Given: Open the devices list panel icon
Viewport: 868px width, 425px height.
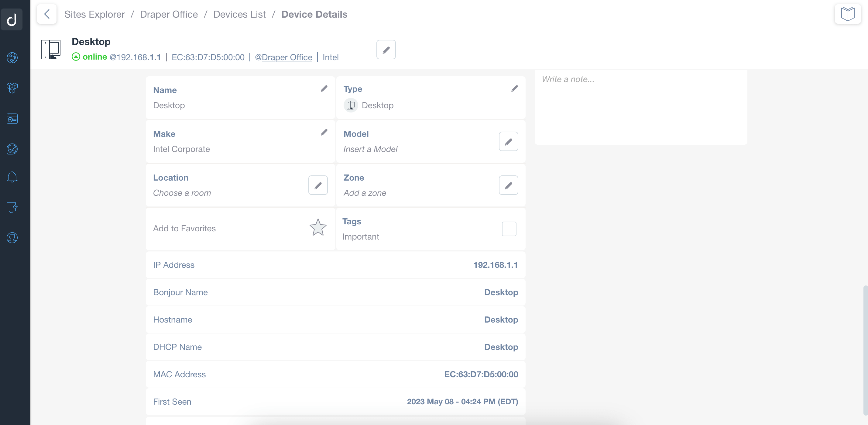Looking at the screenshot, I should click(12, 118).
